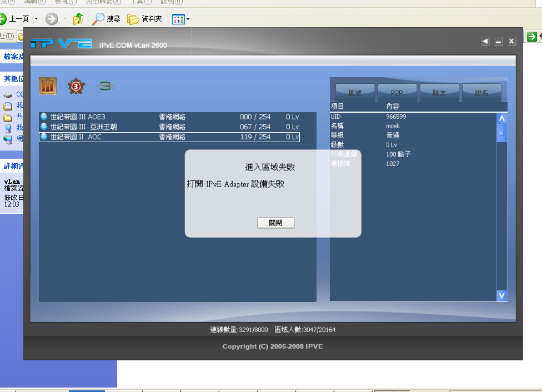Click the 連線數量:3291/8000 status text
This screenshot has width=542, height=392.
239,330
